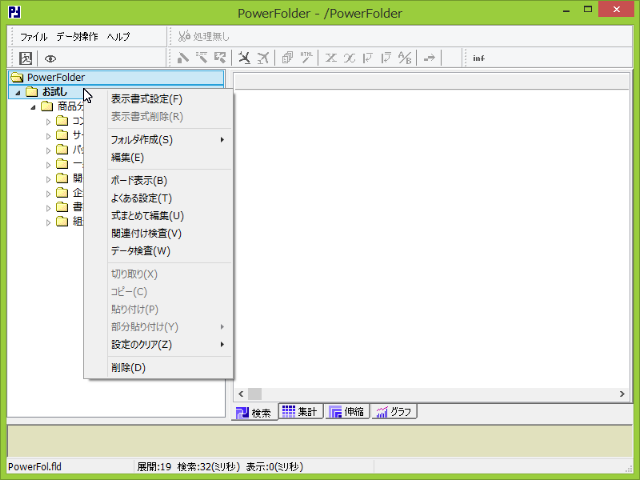Image resolution: width=640 pixels, height=480 pixels.
Task: Click PowerFol.fld in the status bar
Action: click(x=35, y=467)
